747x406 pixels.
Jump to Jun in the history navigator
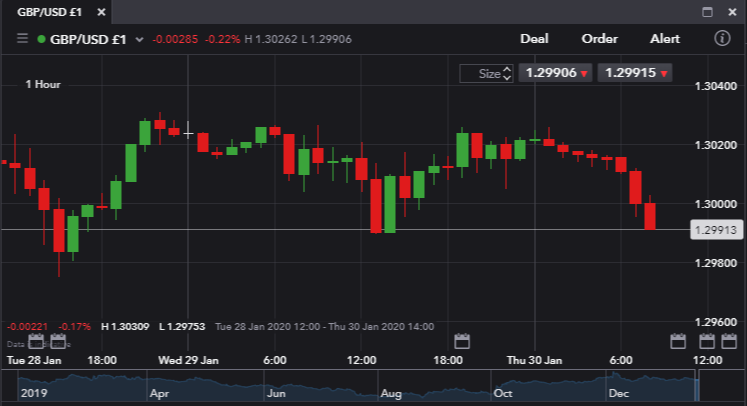276,394
